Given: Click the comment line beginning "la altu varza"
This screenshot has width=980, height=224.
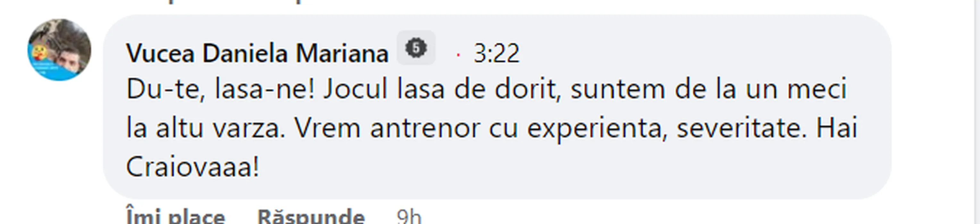Looking at the screenshot, I should click(x=491, y=128).
